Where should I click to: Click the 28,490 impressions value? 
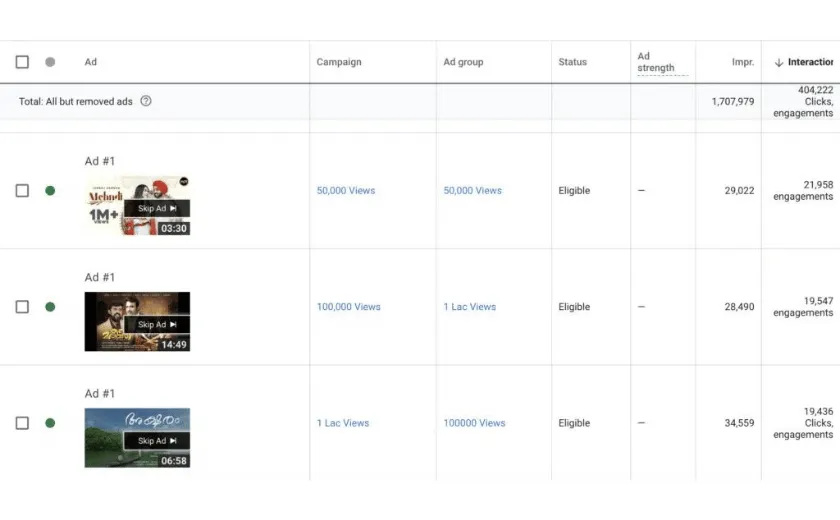[x=739, y=307]
